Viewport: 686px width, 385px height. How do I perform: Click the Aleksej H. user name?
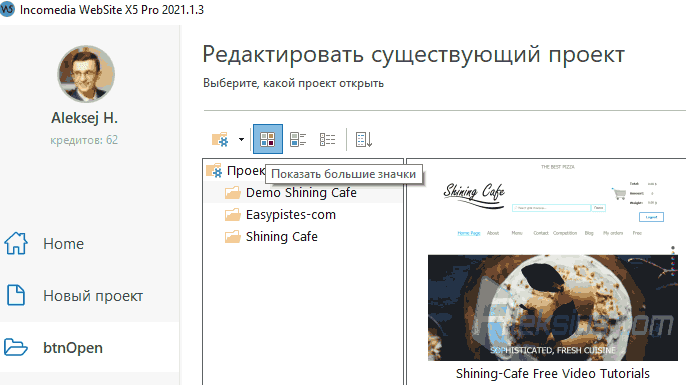[84, 118]
